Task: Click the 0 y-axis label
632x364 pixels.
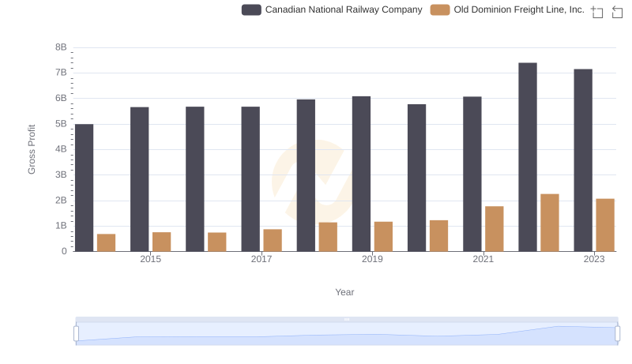Action: tap(64, 251)
